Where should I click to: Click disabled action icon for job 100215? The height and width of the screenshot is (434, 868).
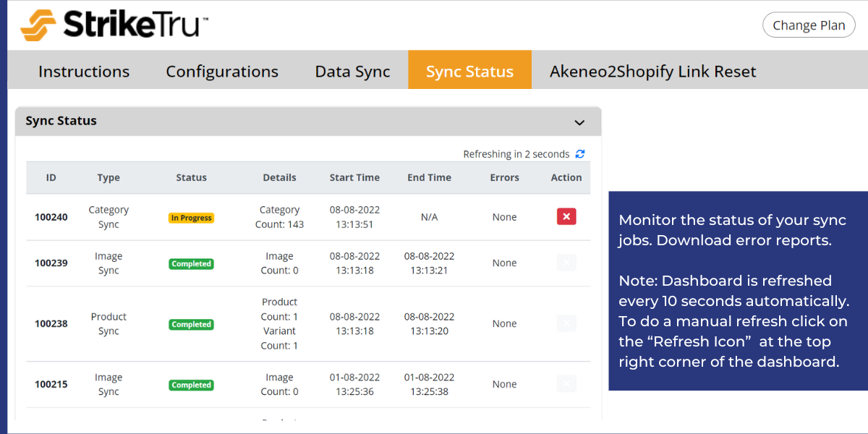[x=566, y=384]
